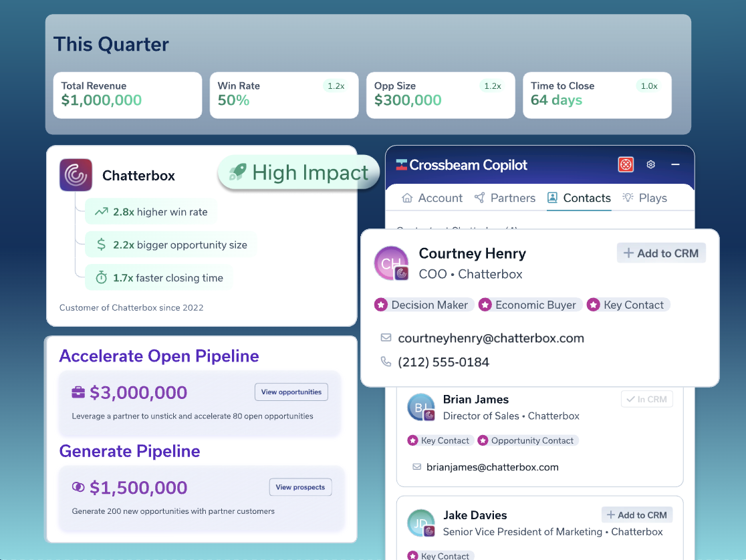Click the Jake Davies name
This screenshot has width=746, height=560.
coord(475,515)
